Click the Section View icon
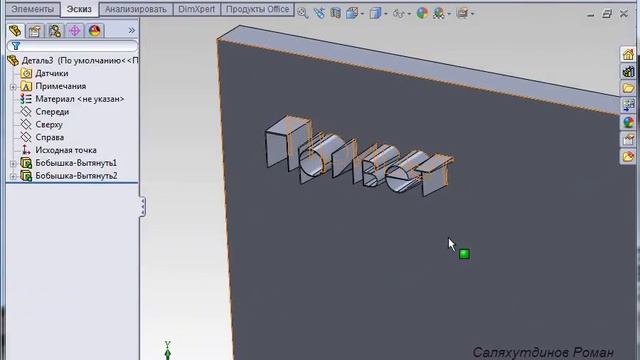Image resolution: width=640 pixels, height=360 pixels. (x=336, y=13)
